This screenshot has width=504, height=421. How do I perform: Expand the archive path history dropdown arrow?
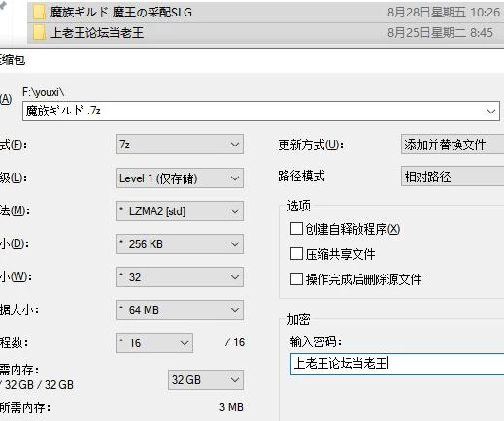(x=491, y=112)
